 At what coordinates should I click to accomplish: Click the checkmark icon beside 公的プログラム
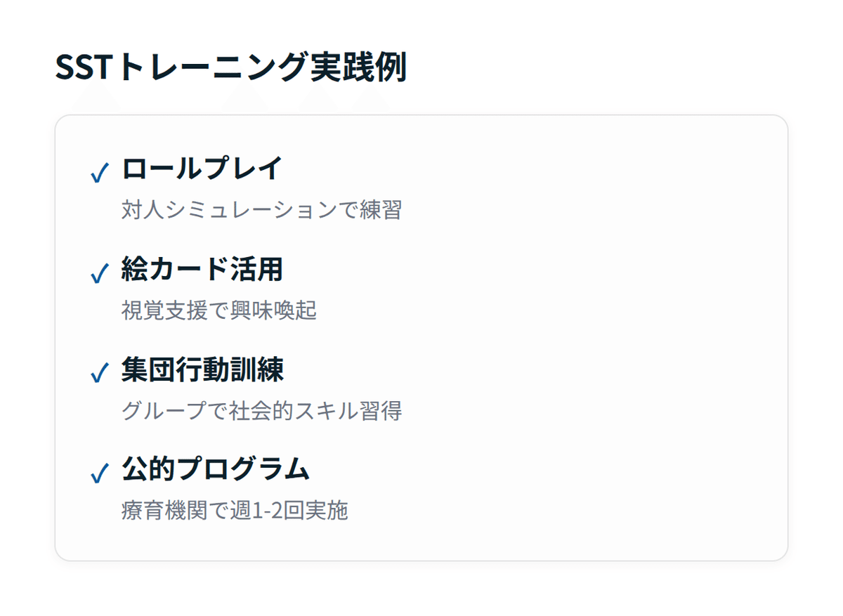pos(100,473)
